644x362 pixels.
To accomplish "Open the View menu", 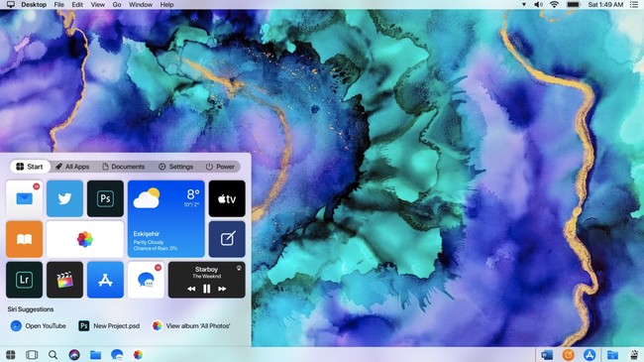I will 98,5.
